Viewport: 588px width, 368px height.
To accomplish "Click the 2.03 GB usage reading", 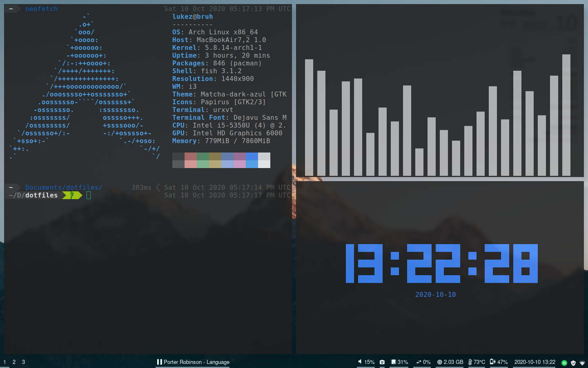I will pos(453,362).
